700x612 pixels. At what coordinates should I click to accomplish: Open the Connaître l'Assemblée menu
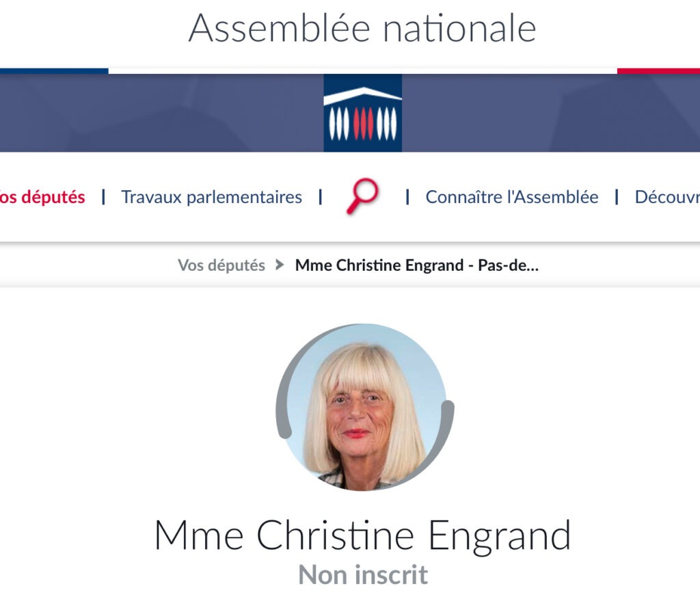[511, 197]
